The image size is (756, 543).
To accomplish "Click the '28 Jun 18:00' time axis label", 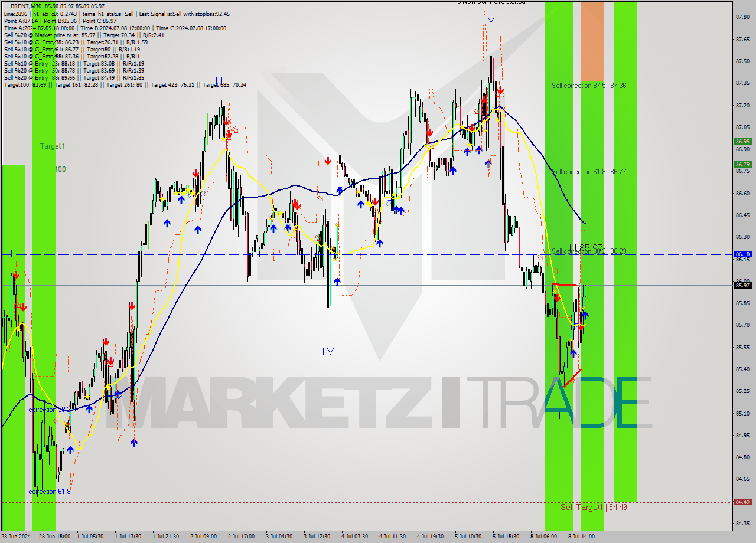I will (x=54, y=537).
